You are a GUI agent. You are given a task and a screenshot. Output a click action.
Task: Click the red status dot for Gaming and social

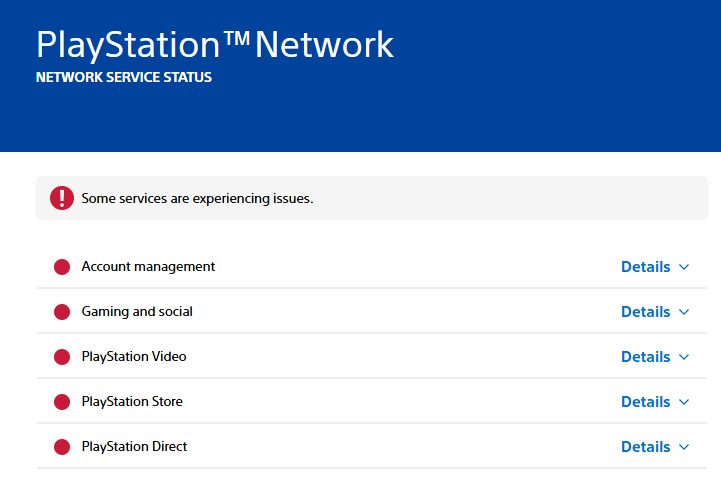pyautogui.click(x=62, y=312)
